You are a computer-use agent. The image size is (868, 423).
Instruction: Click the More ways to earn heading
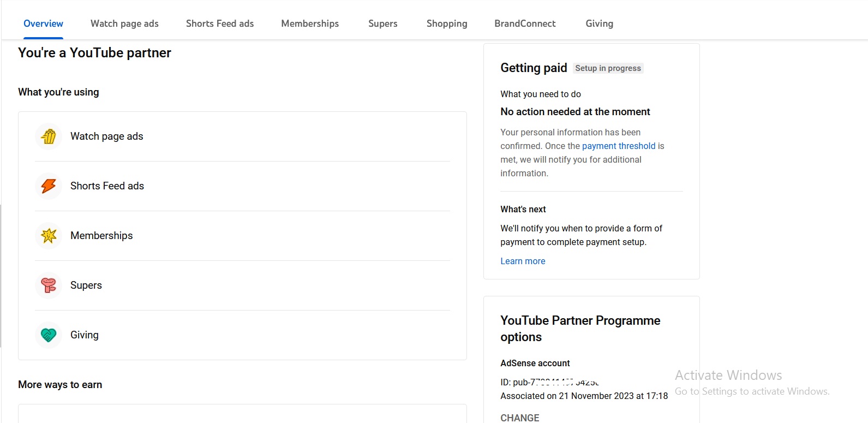(x=60, y=384)
